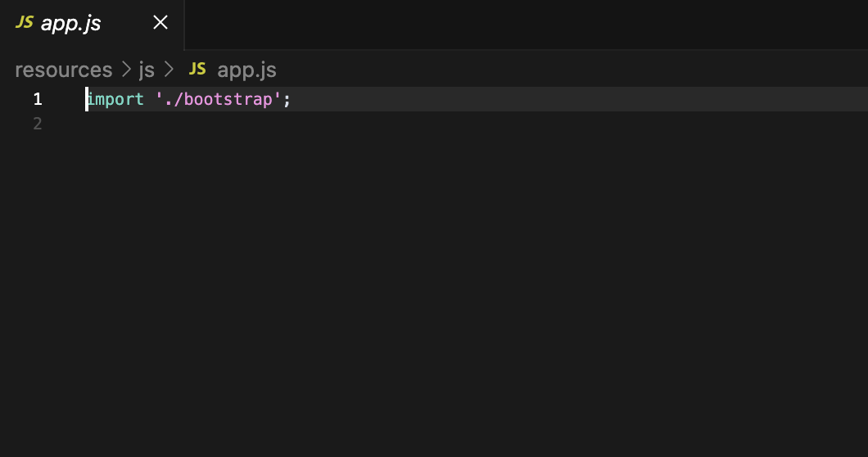Place cursor on the import keyword
868x457 pixels.
coord(115,99)
